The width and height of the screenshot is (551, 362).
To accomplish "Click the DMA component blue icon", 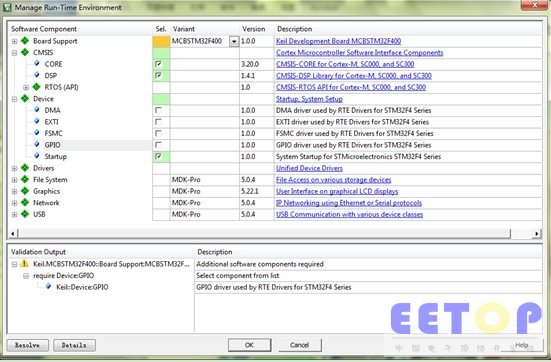I will [37, 110].
